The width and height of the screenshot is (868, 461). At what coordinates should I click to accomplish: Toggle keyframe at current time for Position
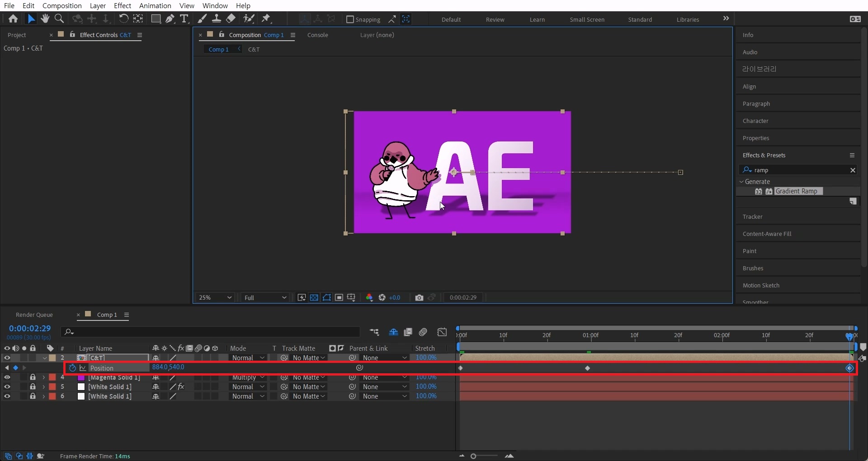15,368
